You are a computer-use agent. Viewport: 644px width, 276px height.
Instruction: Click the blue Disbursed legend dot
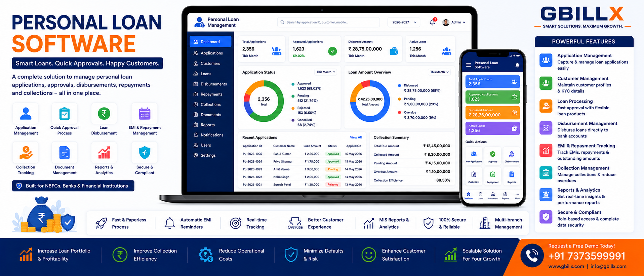[x=399, y=86]
